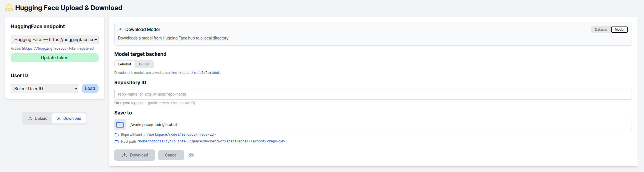Click the 'Downloads a model from Hugging Face hub' description
Screen dimensions: 644x172
(x=173, y=38)
